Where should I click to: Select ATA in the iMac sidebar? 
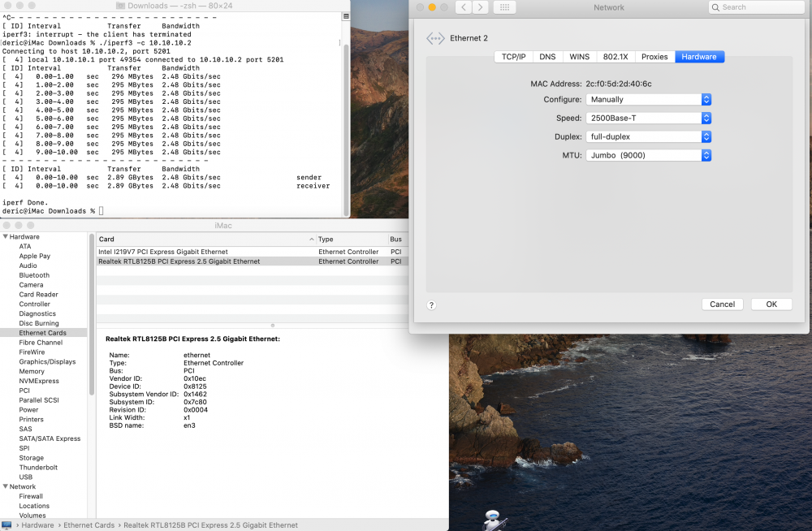click(25, 247)
